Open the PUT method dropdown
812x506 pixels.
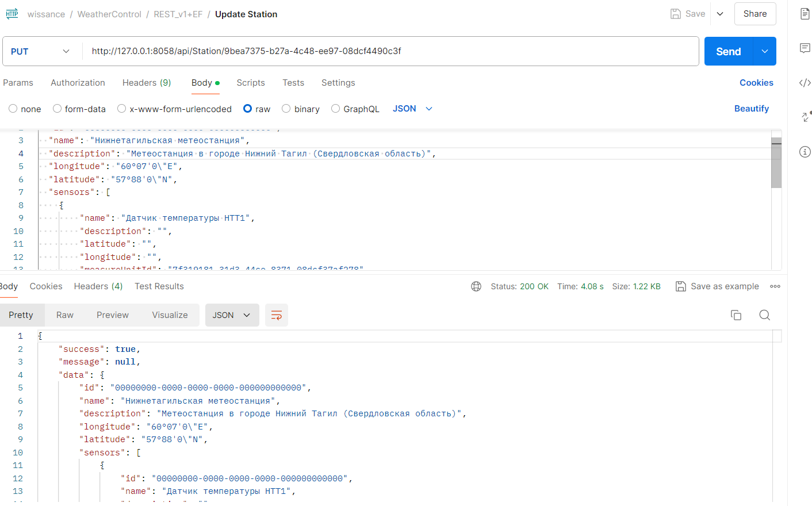pyautogui.click(x=40, y=51)
